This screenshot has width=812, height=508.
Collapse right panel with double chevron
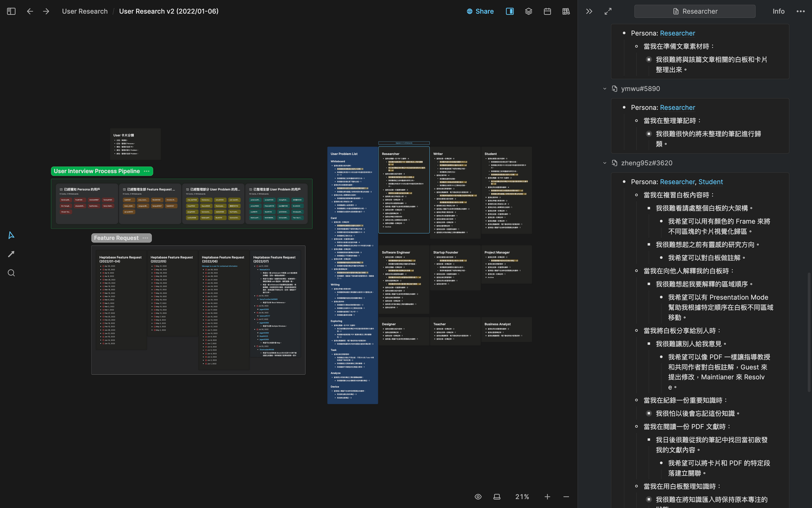pyautogui.click(x=589, y=11)
